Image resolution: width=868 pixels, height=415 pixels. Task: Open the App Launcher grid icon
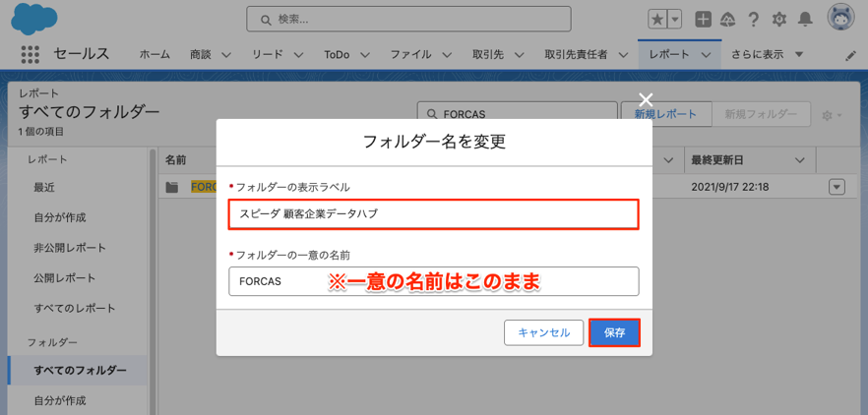click(x=31, y=54)
